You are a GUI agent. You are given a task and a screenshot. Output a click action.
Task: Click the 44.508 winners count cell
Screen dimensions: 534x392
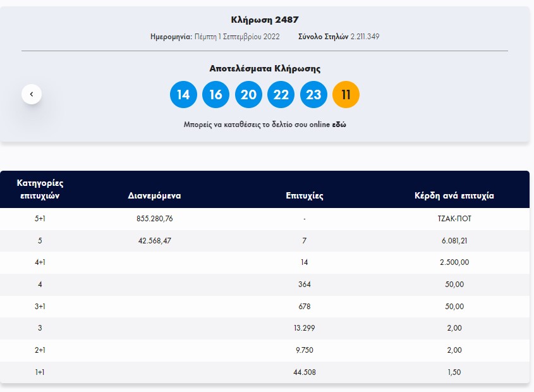(305, 372)
